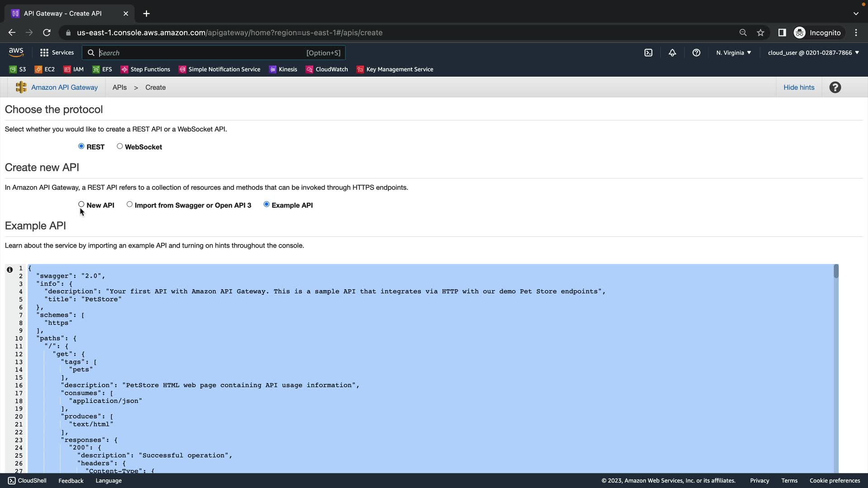This screenshot has width=868, height=488.
Task: Click the APIs breadcrumb item
Action: (119, 88)
